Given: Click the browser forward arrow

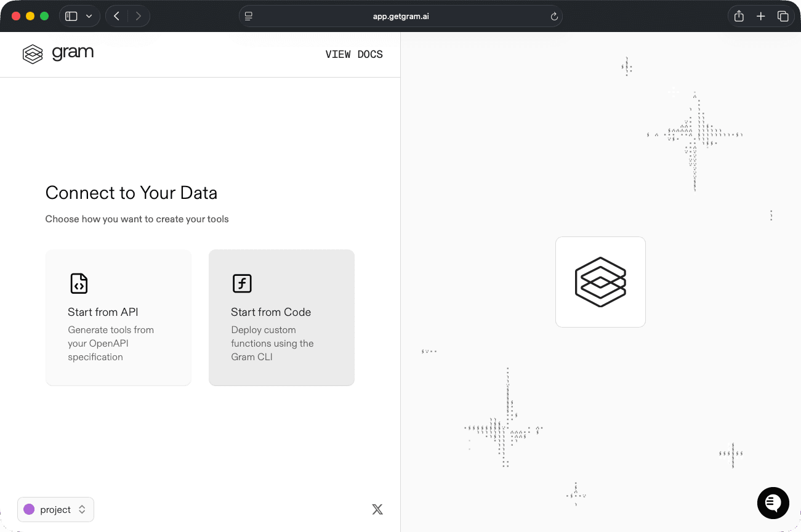Looking at the screenshot, I should pyautogui.click(x=139, y=16).
